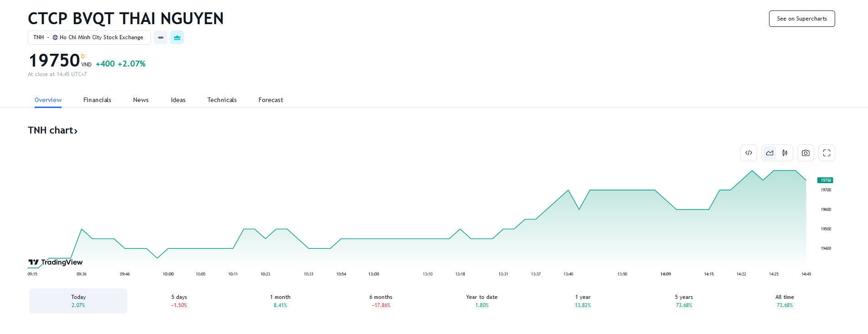Select the Today time range
Screen dimensions: 868x334
[x=78, y=301]
